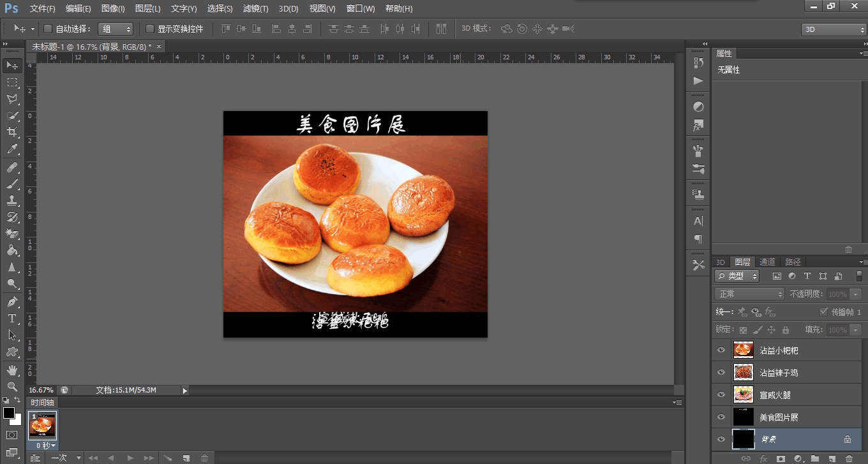Open the 滤镜 menu

(x=255, y=8)
